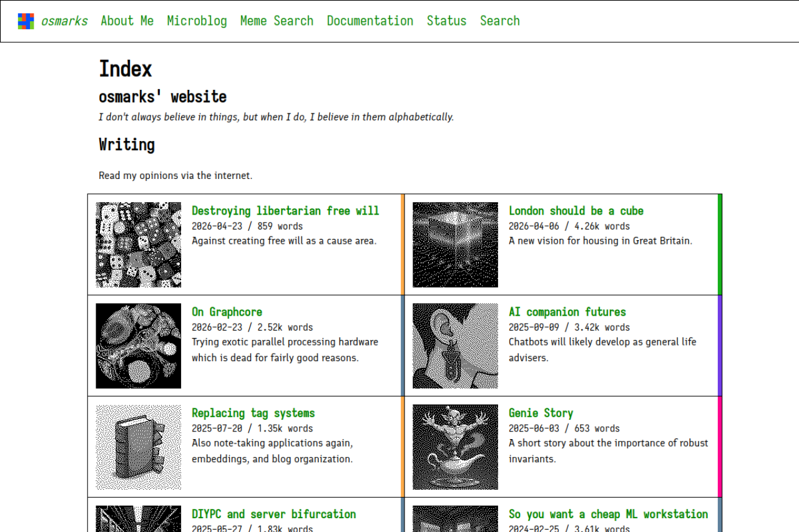Navigate to Meme Search
This screenshot has height=532, width=799.
tap(277, 21)
